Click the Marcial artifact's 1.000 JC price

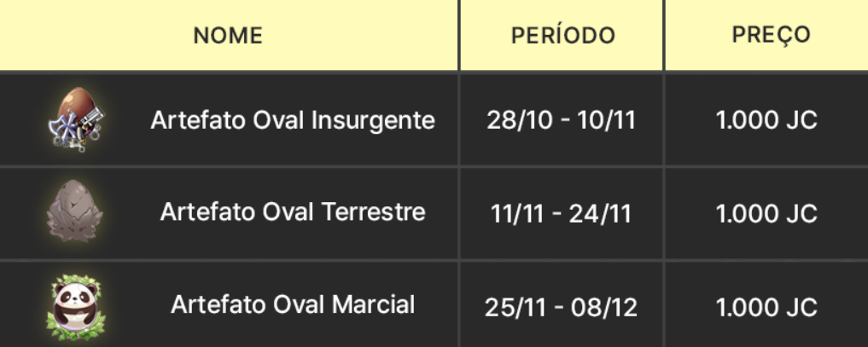point(767,306)
